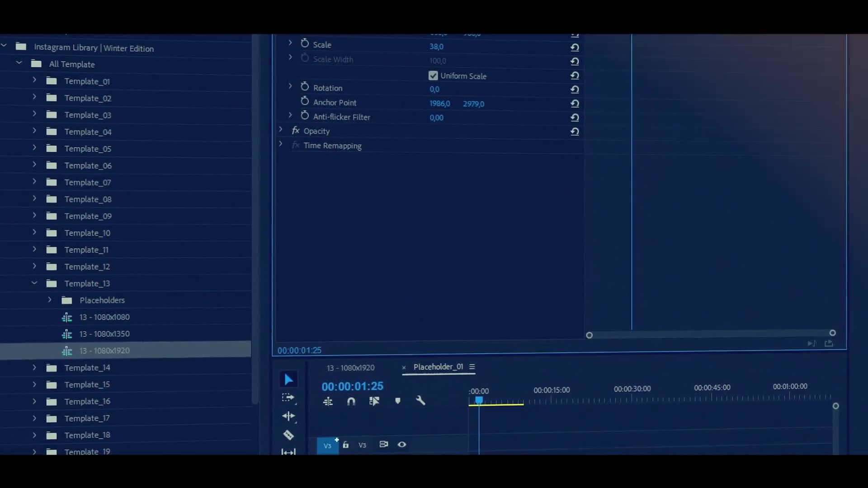Uncheck Uniform Scale checkbox
This screenshot has width=868, height=488.
433,75
